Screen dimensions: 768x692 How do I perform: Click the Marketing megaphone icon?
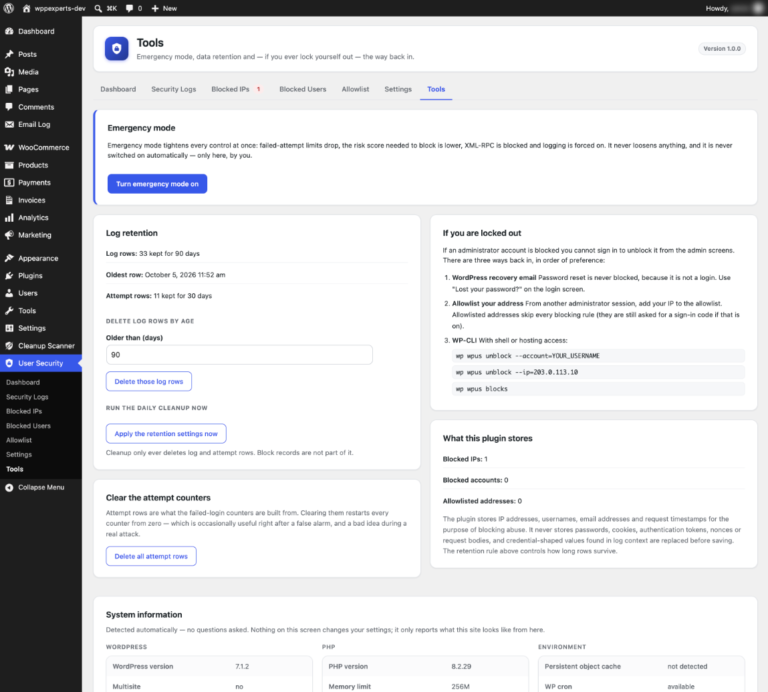point(9,235)
